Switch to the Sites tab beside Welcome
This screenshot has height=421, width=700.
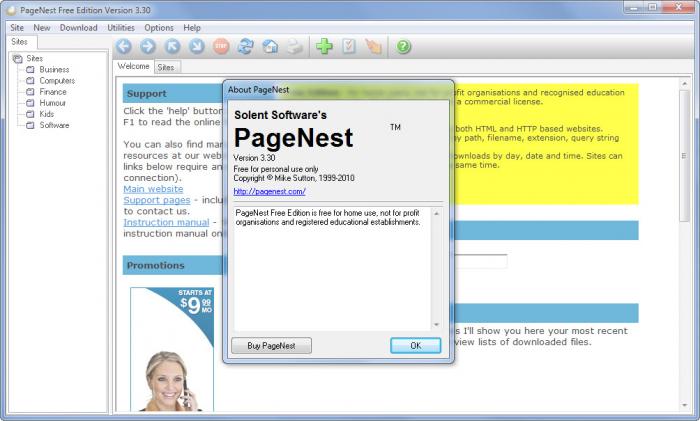tap(167, 67)
